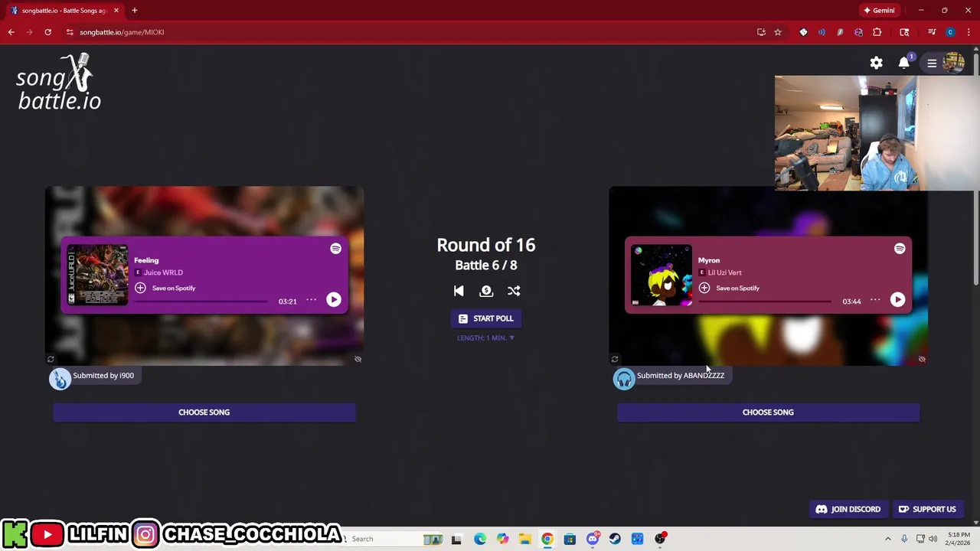
Task: Open Gemini in Chrome
Action: pyautogui.click(x=879, y=11)
